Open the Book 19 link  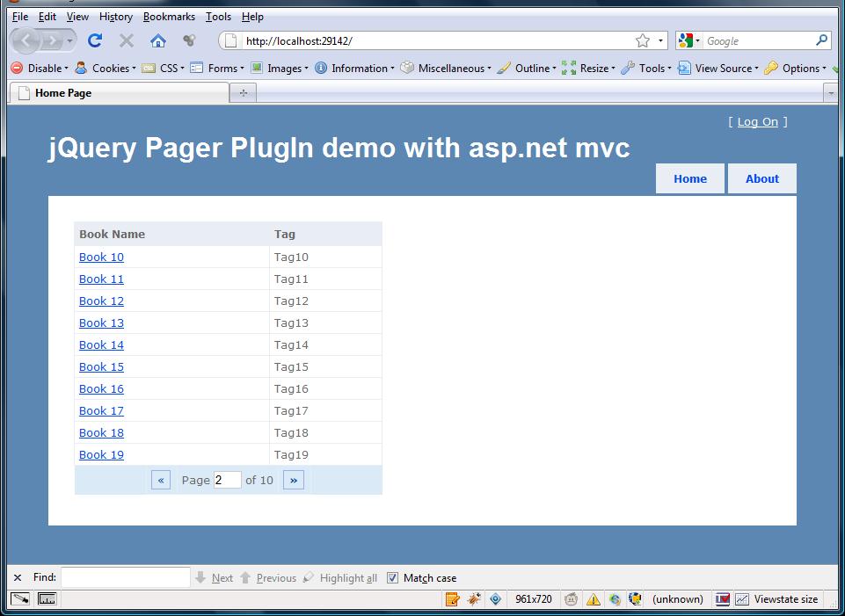(x=101, y=454)
